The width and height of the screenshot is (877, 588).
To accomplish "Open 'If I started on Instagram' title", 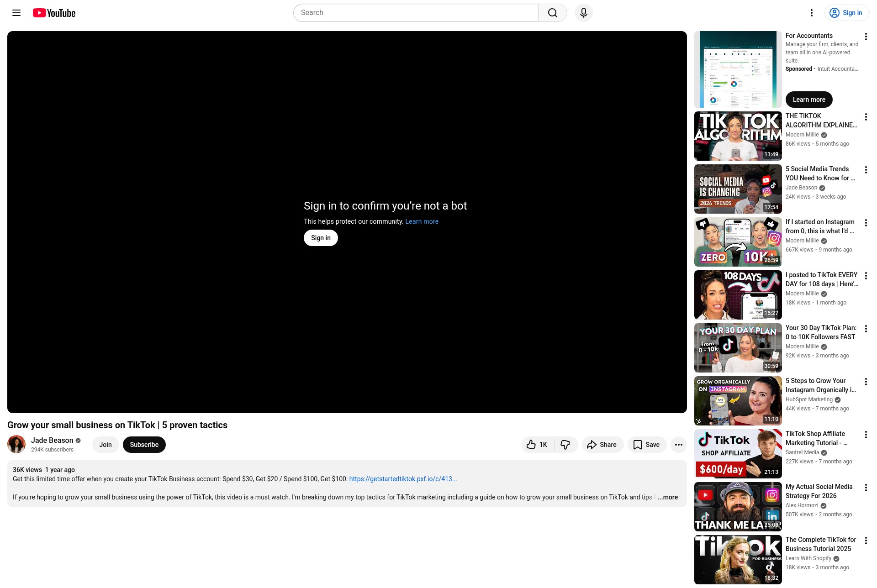I will [820, 226].
